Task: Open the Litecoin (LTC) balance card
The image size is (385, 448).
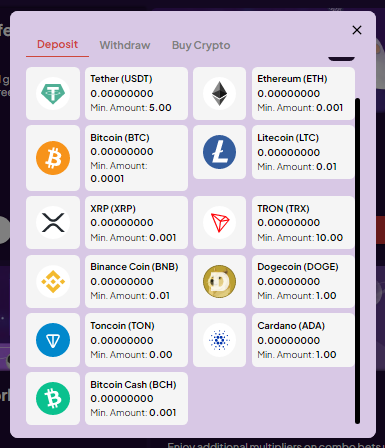Action: tap(303, 152)
